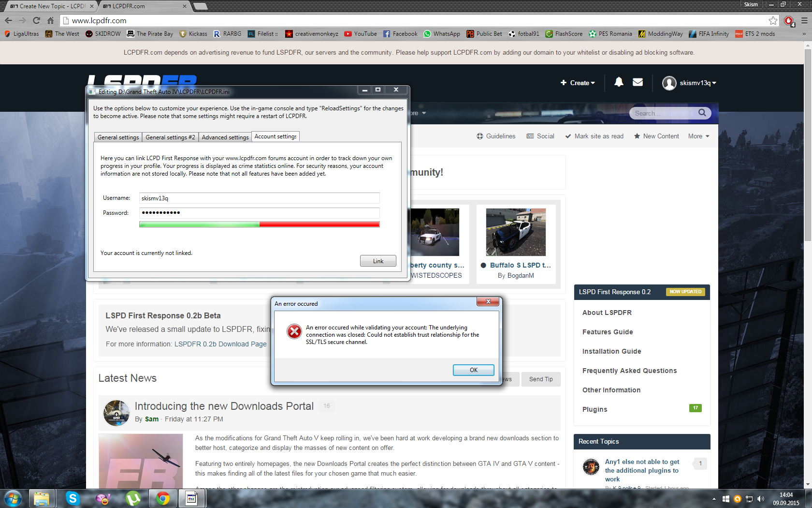Reload the page with the refresh icon
812x508 pixels.
click(37, 20)
